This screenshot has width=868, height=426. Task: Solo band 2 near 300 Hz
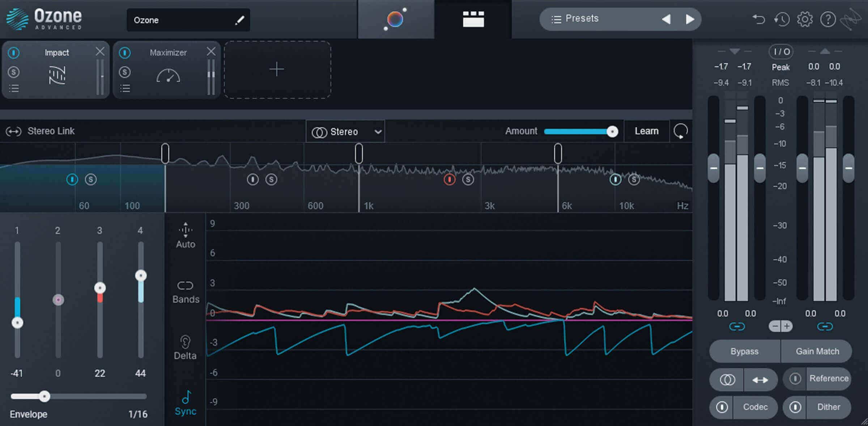pos(271,179)
